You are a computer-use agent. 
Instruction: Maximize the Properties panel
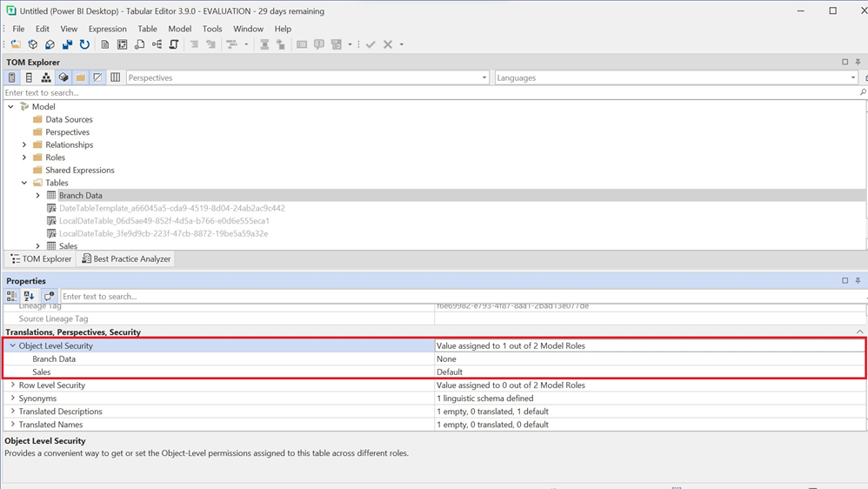[x=845, y=281]
